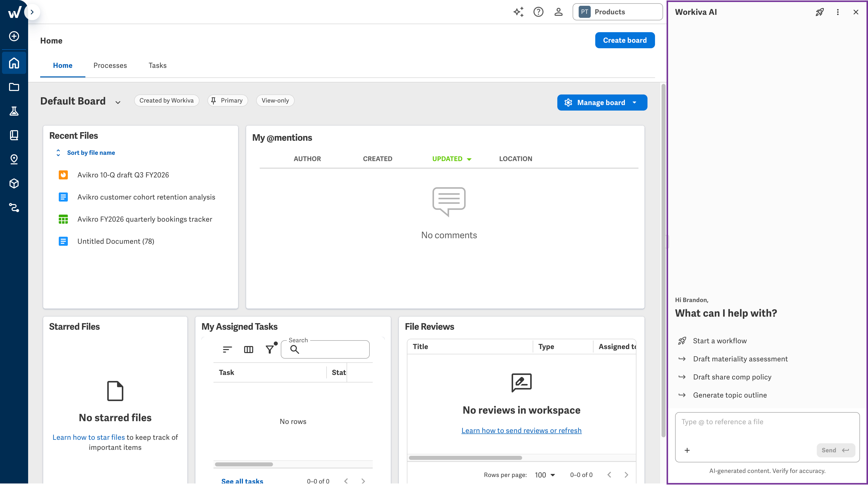The width and height of the screenshot is (868, 485).
Task: Open the flask icon in sidebar
Action: tap(14, 111)
